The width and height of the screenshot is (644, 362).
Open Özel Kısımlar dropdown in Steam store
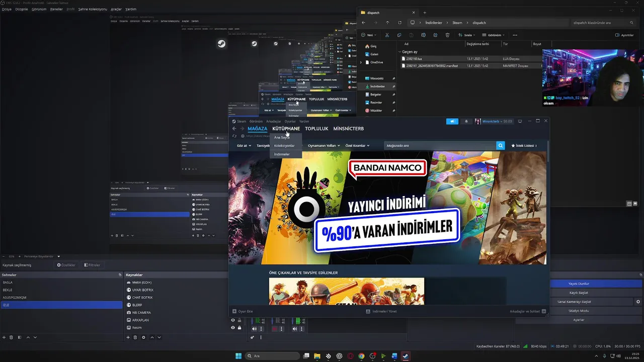[x=357, y=146]
